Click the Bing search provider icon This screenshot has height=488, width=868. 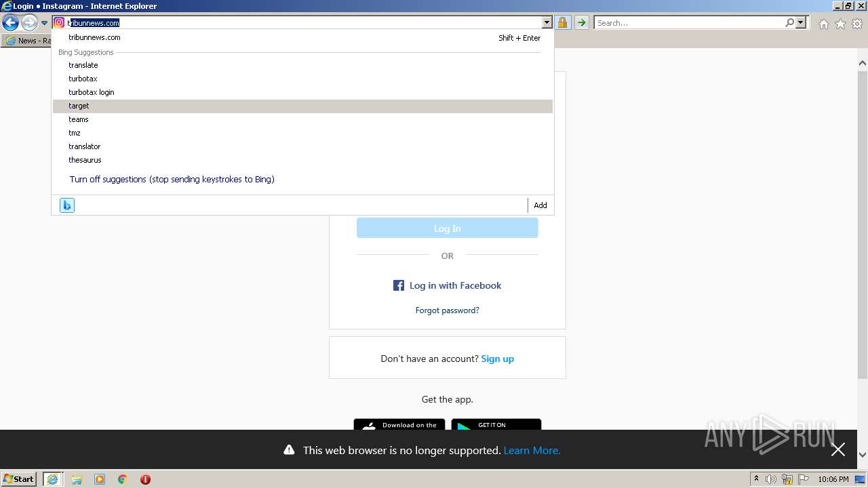66,205
